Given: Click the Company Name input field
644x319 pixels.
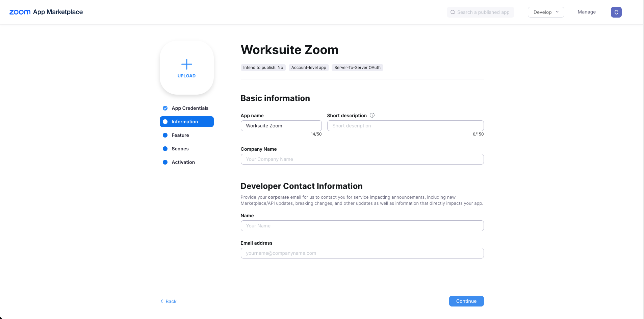Looking at the screenshot, I should point(362,159).
